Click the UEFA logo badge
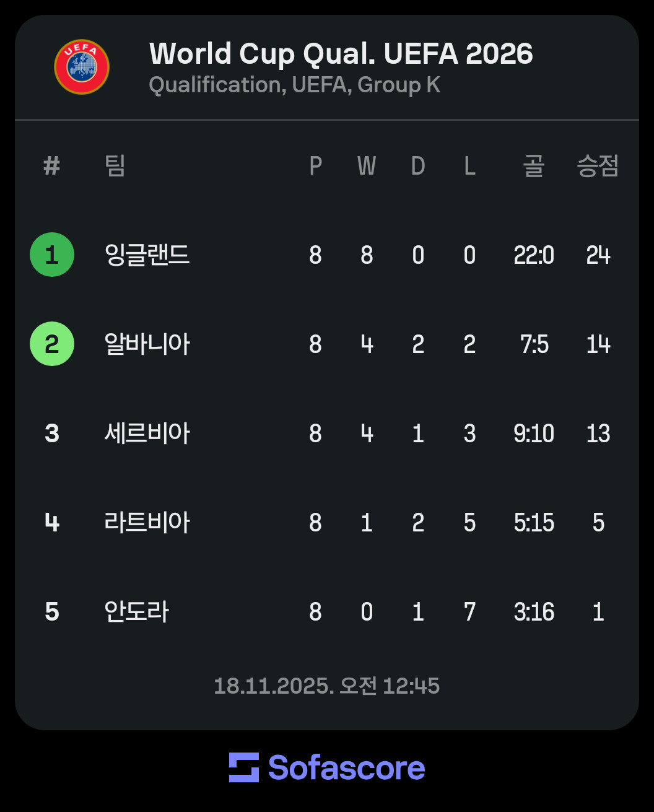 82,67
